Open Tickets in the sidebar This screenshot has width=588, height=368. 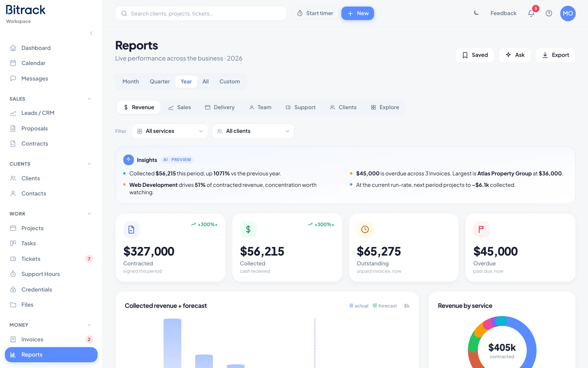tap(51, 259)
